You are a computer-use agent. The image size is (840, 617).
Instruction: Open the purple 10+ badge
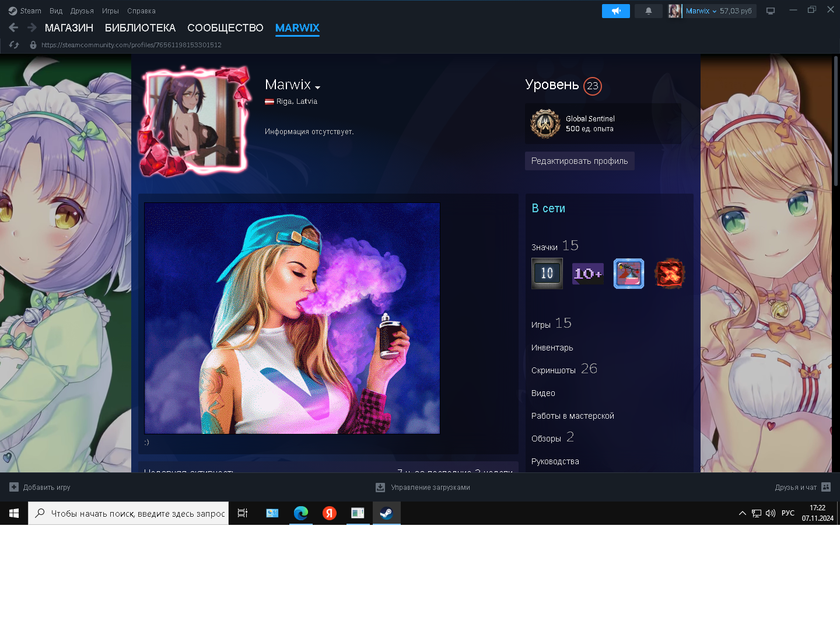[588, 274]
